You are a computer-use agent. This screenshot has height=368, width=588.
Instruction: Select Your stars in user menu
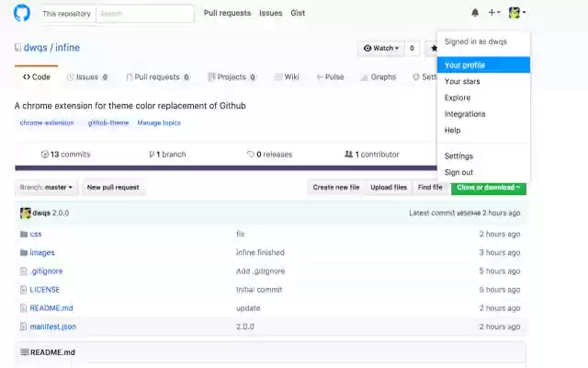tap(483, 82)
